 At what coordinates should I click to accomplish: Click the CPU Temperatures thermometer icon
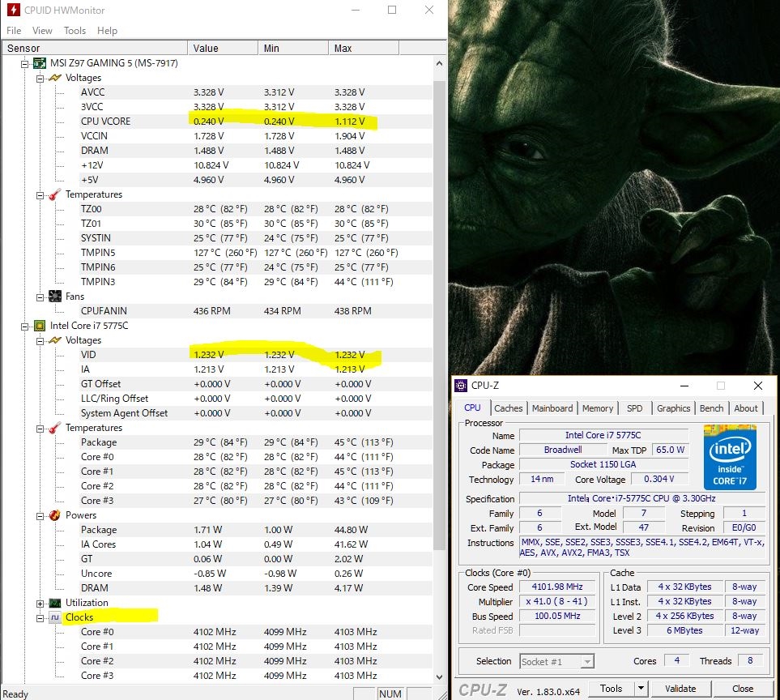[x=55, y=428]
